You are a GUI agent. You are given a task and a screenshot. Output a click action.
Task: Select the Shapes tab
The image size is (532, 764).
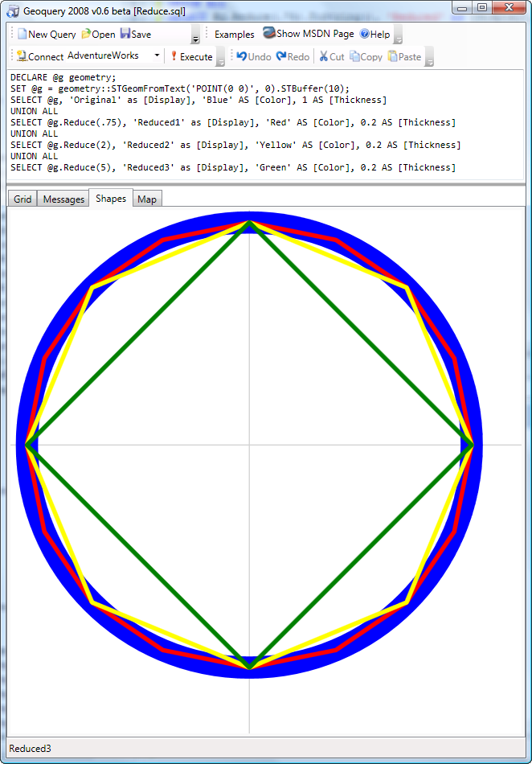tap(111, 198)
